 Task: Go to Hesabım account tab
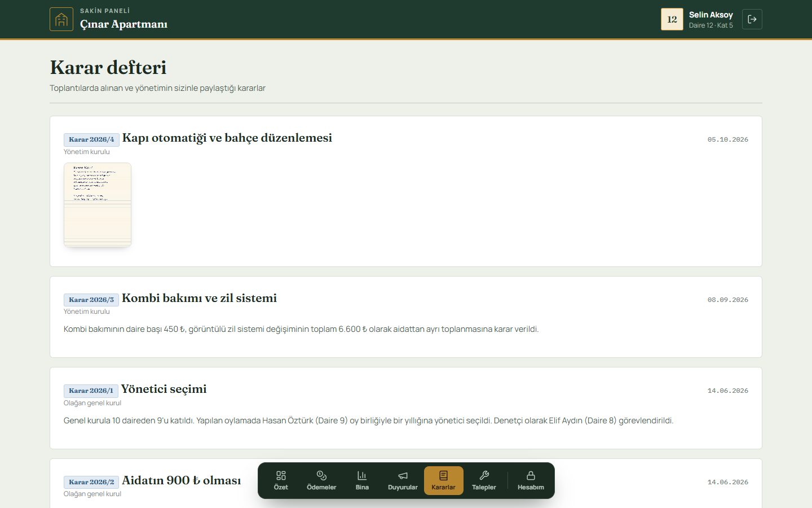click(531, 480)
